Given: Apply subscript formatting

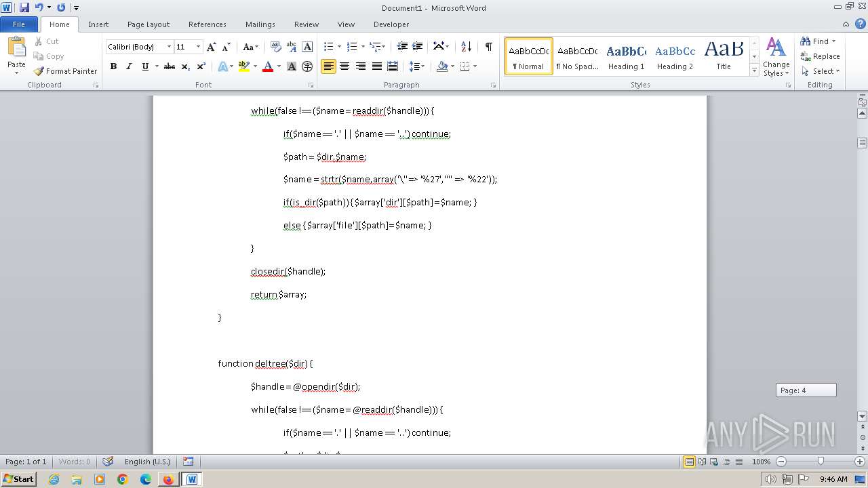Looking at the screenshot, I should (x=186, y=66).
